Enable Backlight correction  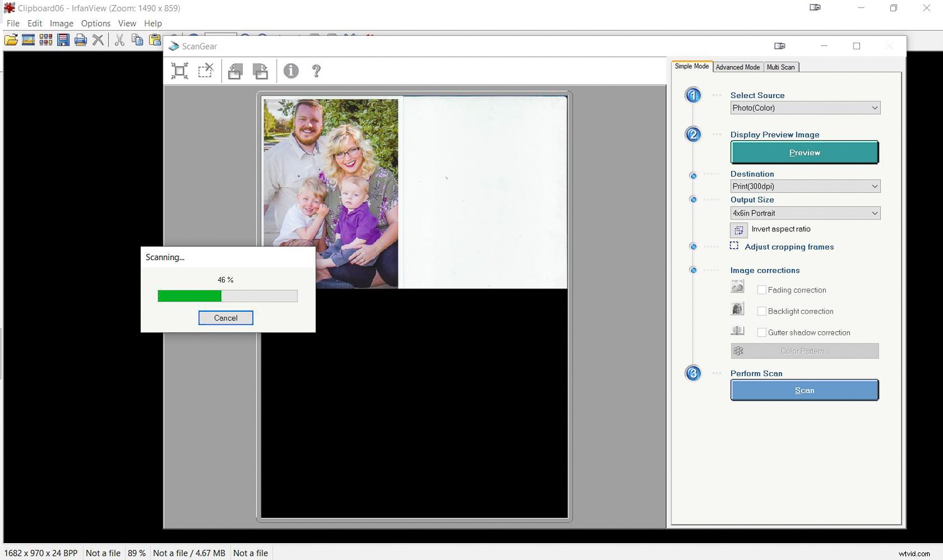point(761,311)
